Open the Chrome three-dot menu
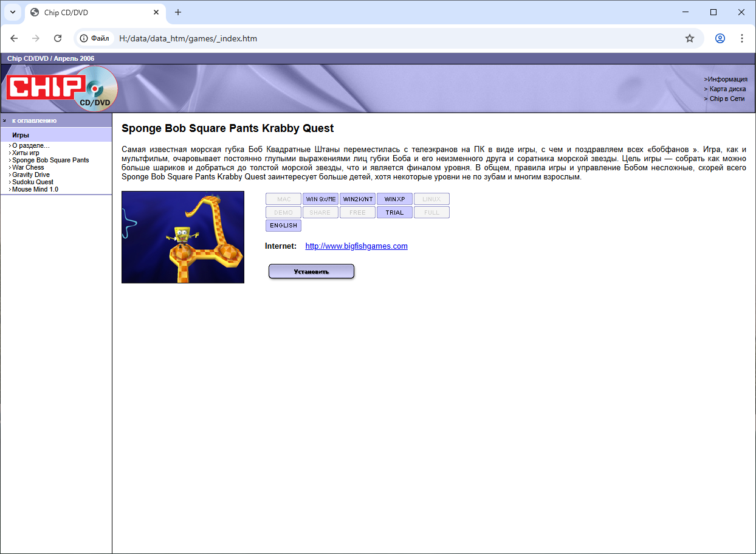The height and width of the screenshot is (554, 756). coord(742,38)
